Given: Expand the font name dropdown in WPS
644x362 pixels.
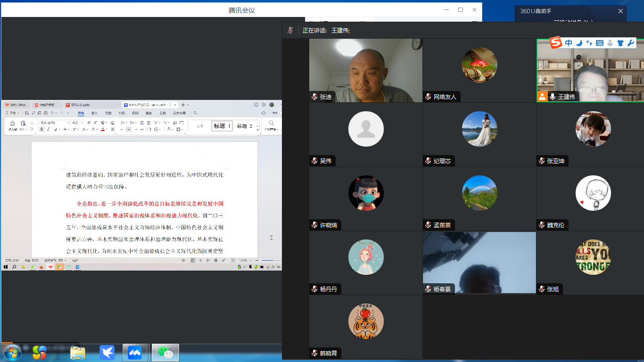Looking at the screenshot, I should click(x=67, y=123).
